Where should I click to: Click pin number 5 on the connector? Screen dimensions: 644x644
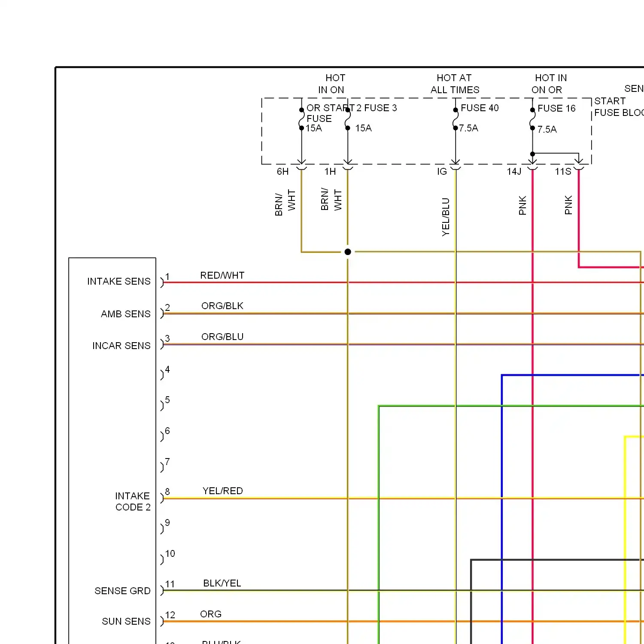167,400
